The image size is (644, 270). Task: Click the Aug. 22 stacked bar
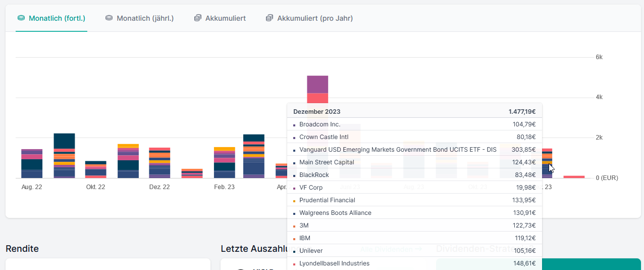point(32,164)
